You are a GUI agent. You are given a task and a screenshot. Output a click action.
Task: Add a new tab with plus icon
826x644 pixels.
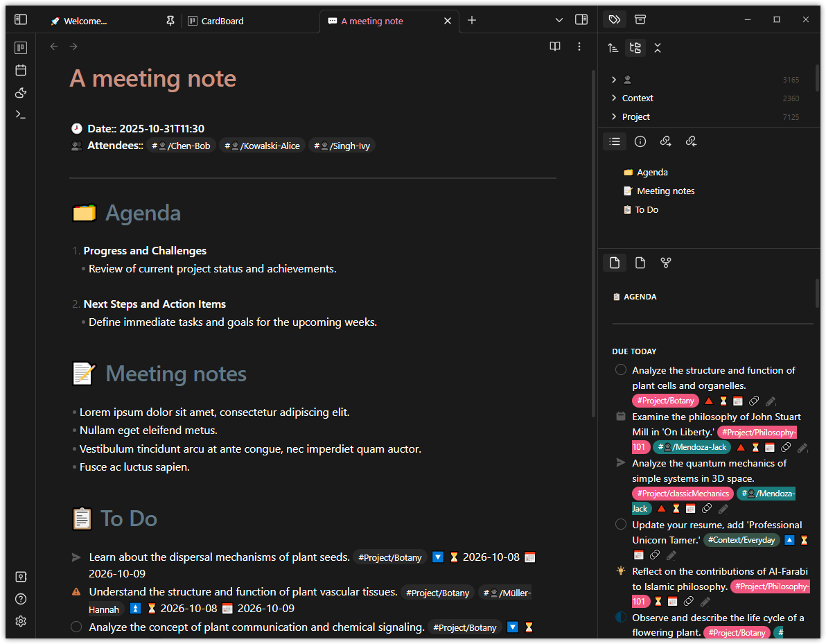tap(472, 20)
